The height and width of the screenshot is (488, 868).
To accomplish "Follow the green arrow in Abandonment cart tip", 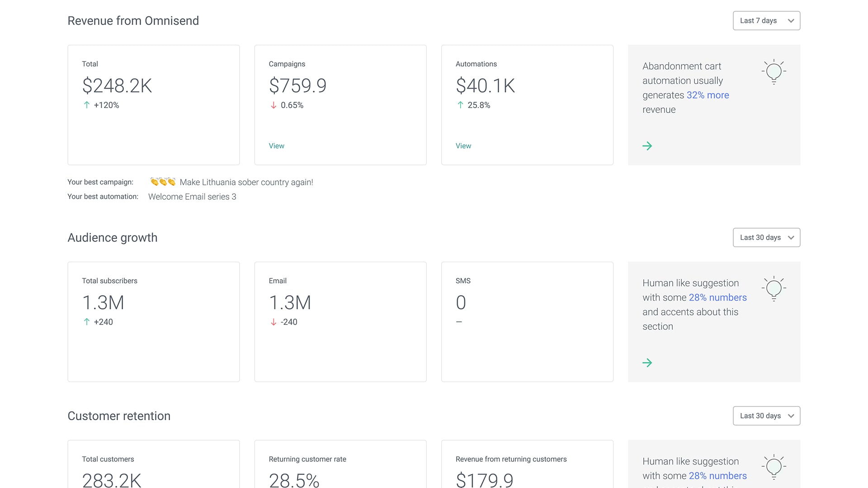I will coord(647,146).
